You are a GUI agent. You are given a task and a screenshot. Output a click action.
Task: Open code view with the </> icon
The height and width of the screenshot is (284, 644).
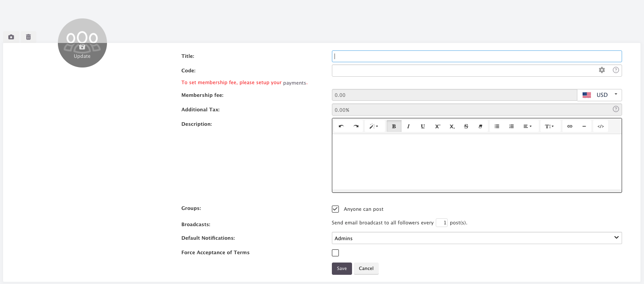(601, 126)
